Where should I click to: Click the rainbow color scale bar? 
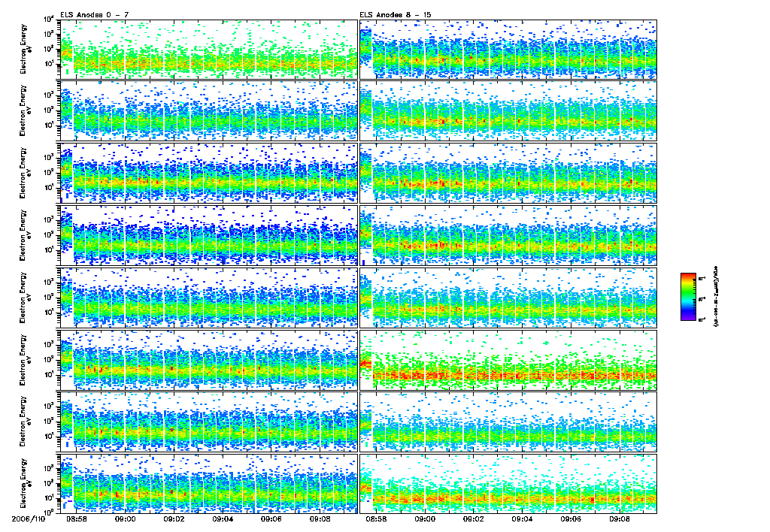click(688, 297)
